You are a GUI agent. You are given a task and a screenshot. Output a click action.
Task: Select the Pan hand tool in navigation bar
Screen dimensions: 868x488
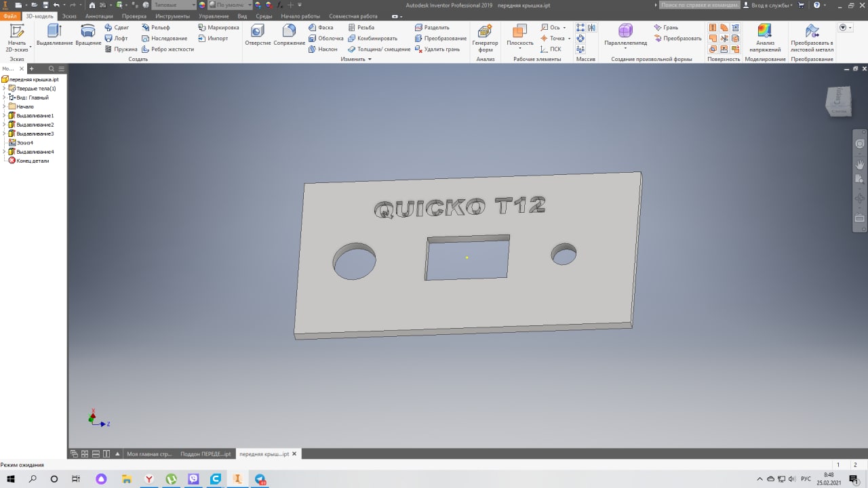tap(860, 165)
